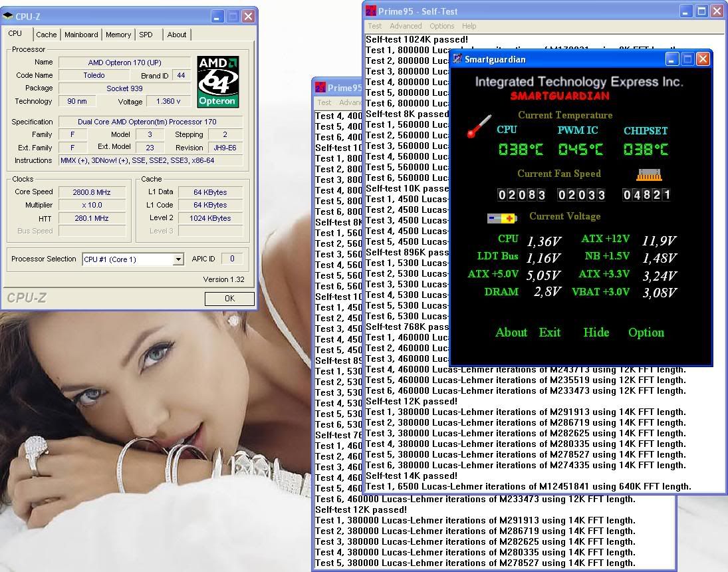Image resolution: width=728 pixels, height=572 pixels.
Task: Click Hide in the Smartguardian window
Action: pyautogui.click(x=596, y=333)
